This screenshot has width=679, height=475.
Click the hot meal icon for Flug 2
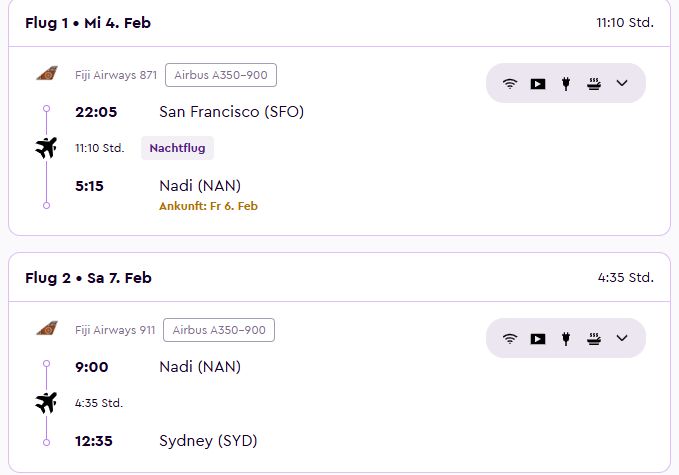pos(594,339)
